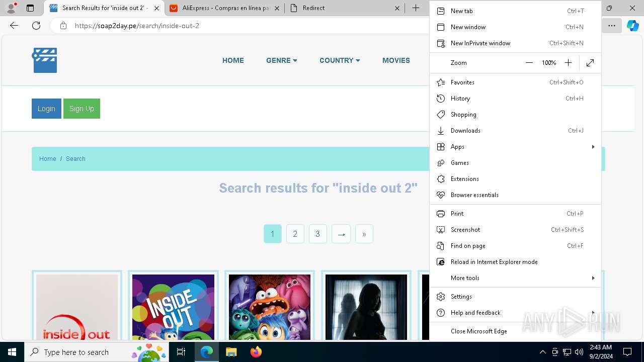The height and width of the screenshot is (362, 644).
Task: Open New tab from Edge menu
Action: [515, 11]
